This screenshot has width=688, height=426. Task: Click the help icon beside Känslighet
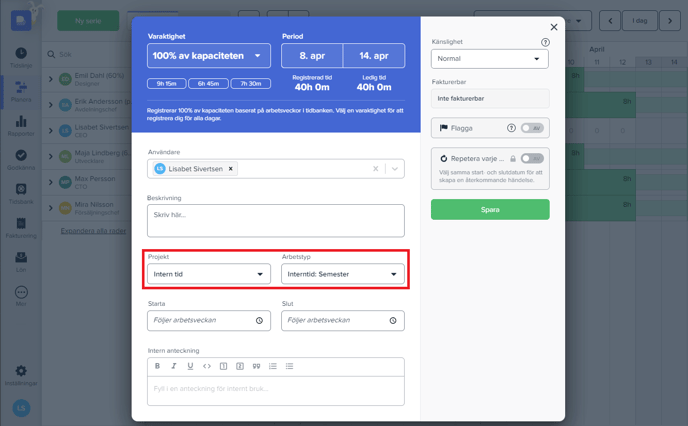[x=545, y=43]
